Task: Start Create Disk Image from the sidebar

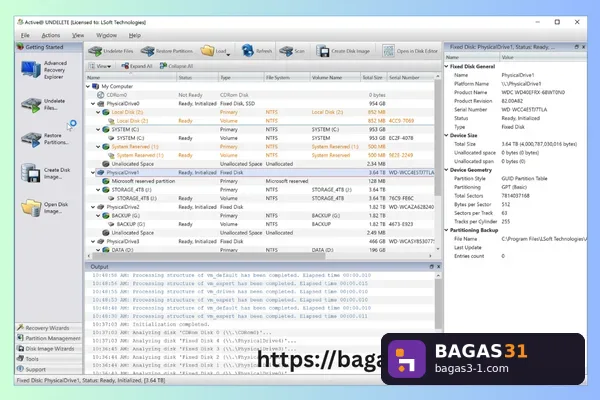Action: click(46, 173)
